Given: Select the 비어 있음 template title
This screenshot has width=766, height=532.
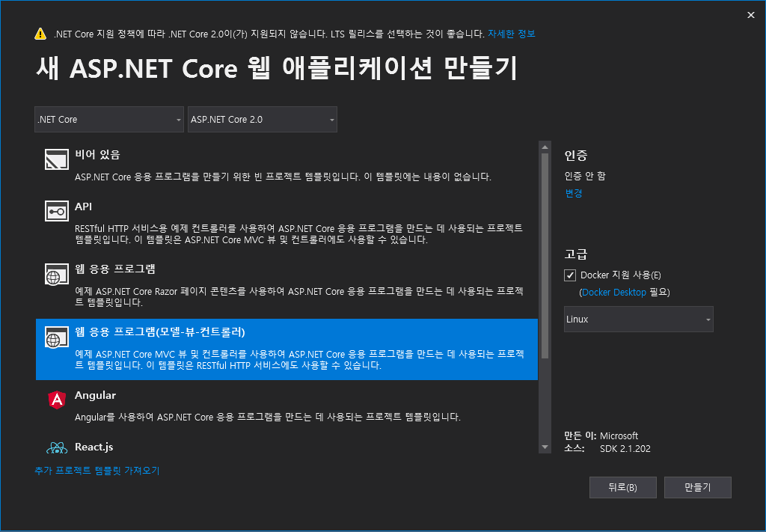Looking at the screenshot, I should click(97, 155).
